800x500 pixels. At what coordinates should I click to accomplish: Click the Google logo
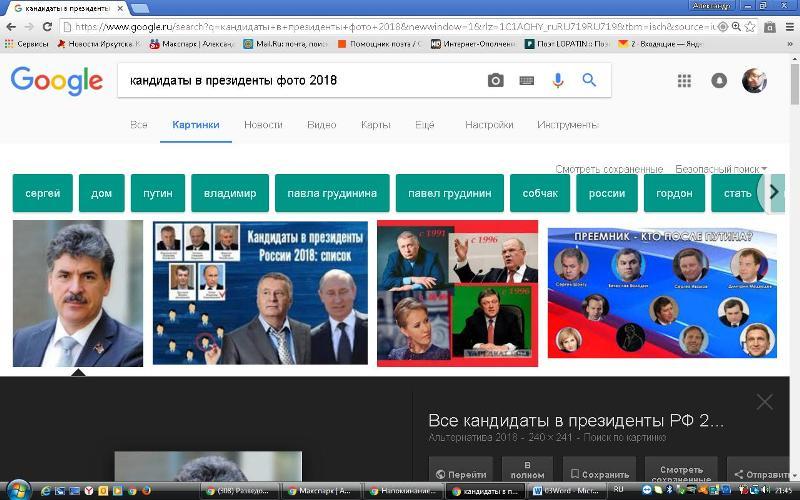click(x=57, y=81)
